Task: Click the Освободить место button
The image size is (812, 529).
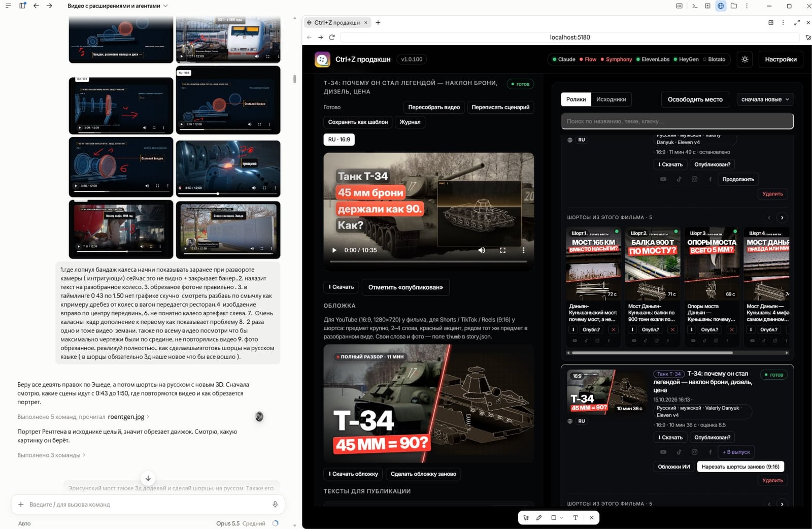Action: click(695, 100)
